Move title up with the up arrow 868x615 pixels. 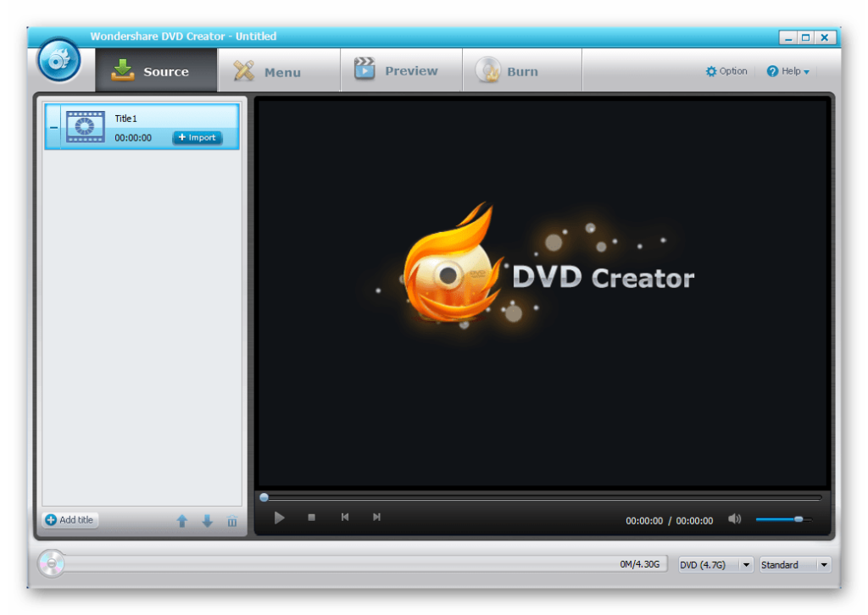[182, 520]
